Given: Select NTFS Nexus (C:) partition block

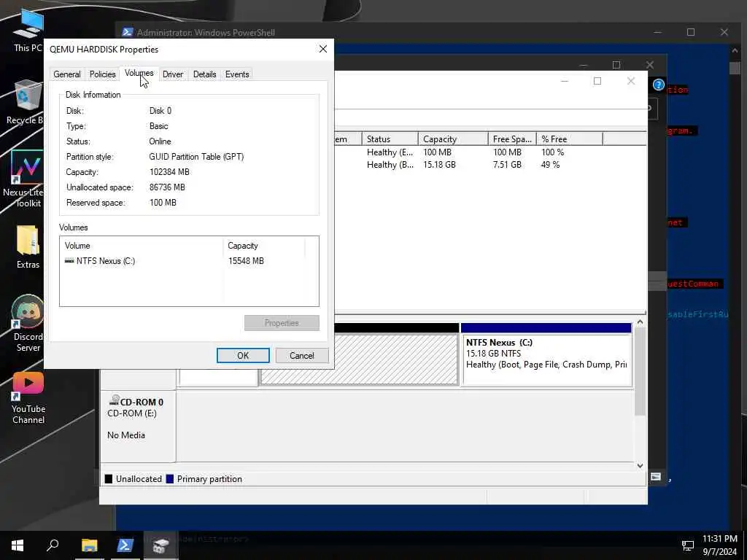Looking at the screenshot, I should [546, 355].
